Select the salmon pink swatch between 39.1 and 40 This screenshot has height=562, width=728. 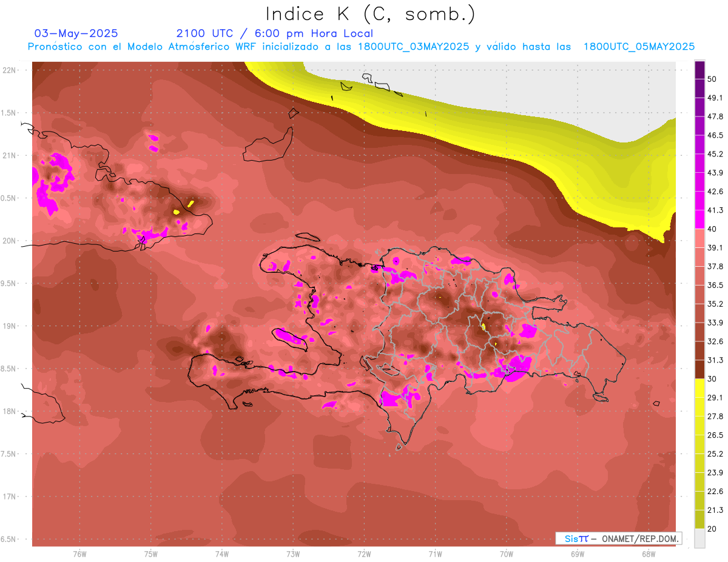click(x=699, y=238)
